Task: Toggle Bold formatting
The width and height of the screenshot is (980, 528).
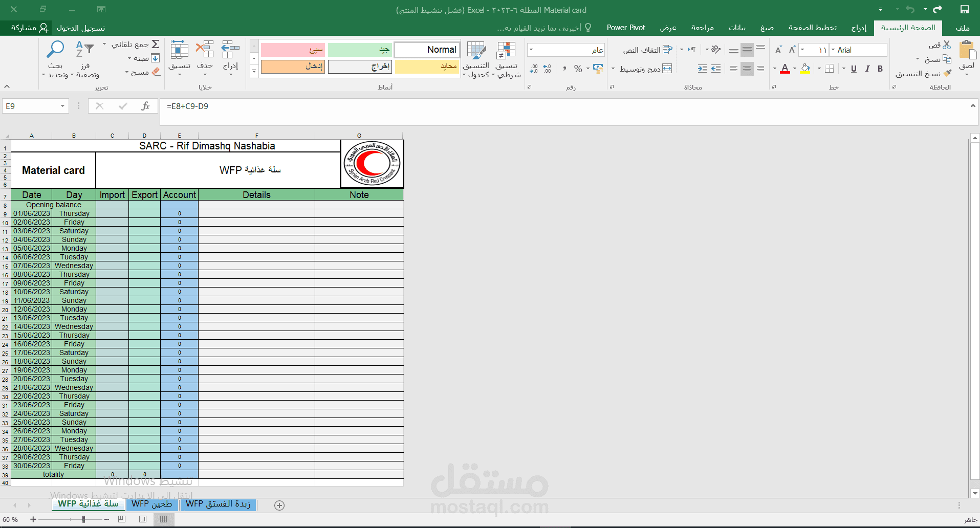Action: pos(880,69)
